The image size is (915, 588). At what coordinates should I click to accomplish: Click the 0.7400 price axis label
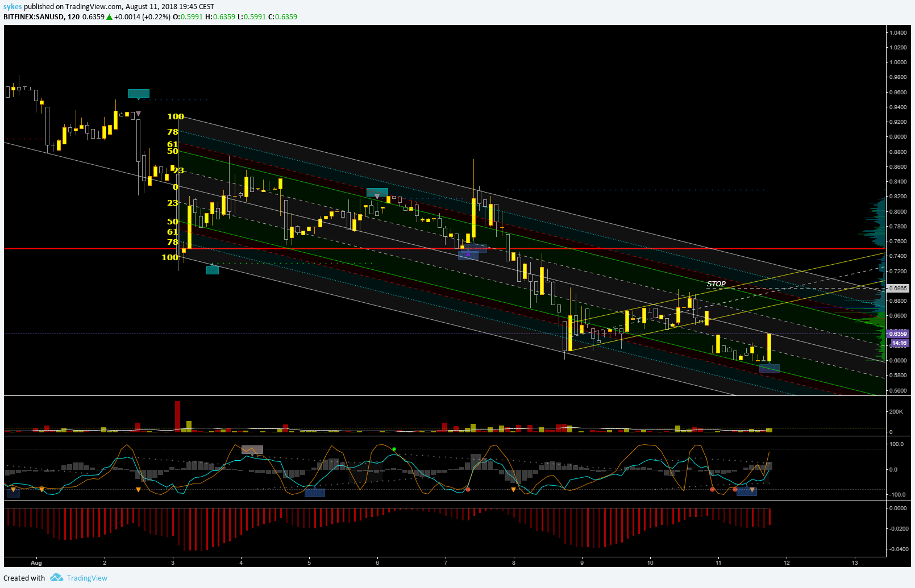pyautogui.click(x=899, y=256)
